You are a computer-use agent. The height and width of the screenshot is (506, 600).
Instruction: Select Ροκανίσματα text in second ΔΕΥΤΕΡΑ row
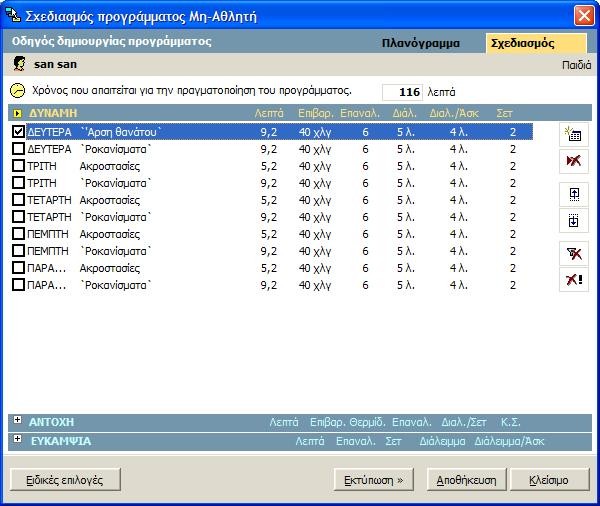[116, 149]
